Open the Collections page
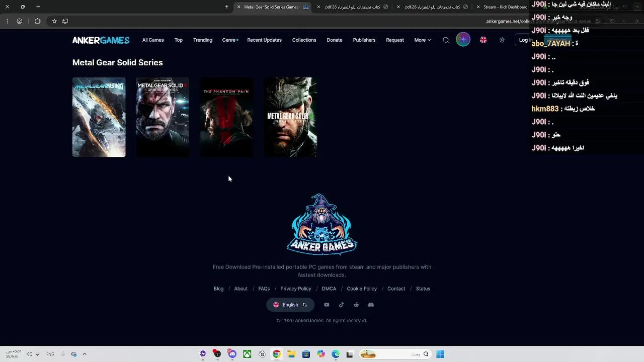The image size is (644, 362). (304, 40)
